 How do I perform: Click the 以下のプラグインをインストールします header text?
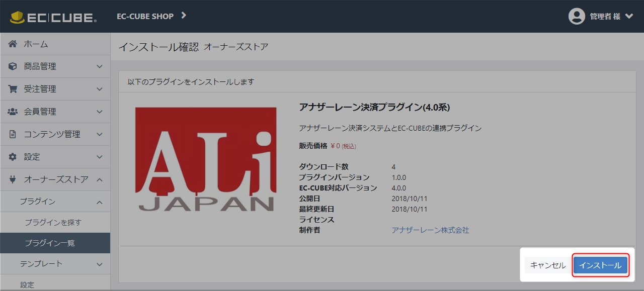click(191, 81)
